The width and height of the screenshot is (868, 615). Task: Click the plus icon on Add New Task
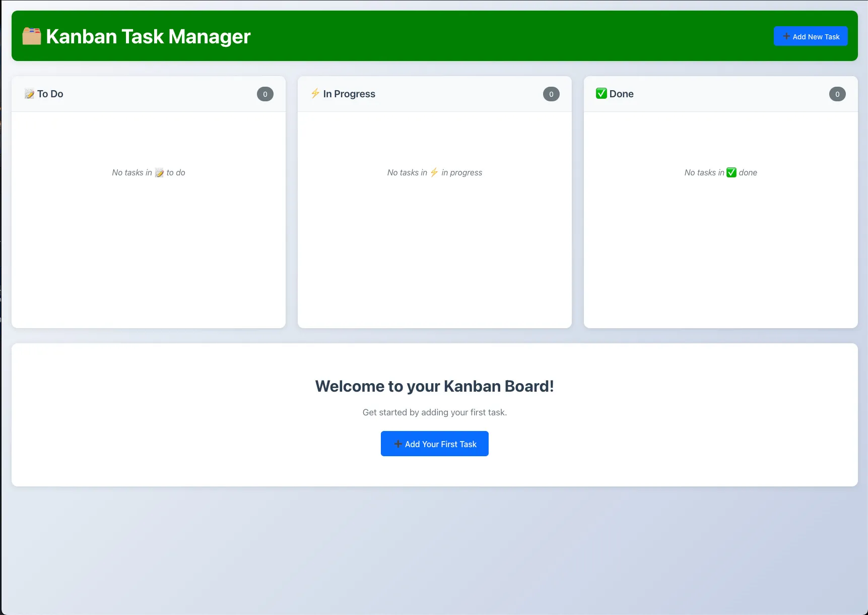point(786,36)
